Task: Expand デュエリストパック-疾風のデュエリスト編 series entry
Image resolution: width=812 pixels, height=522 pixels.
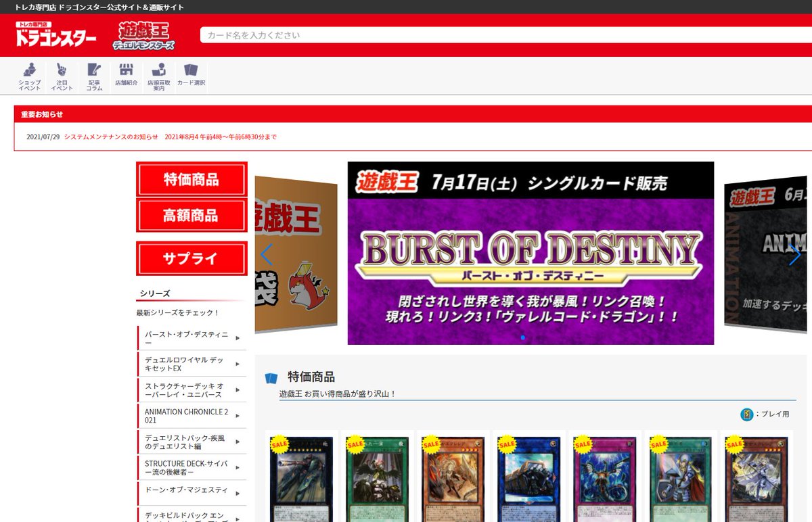Action: pyautogui.click(x=192, y=441)
